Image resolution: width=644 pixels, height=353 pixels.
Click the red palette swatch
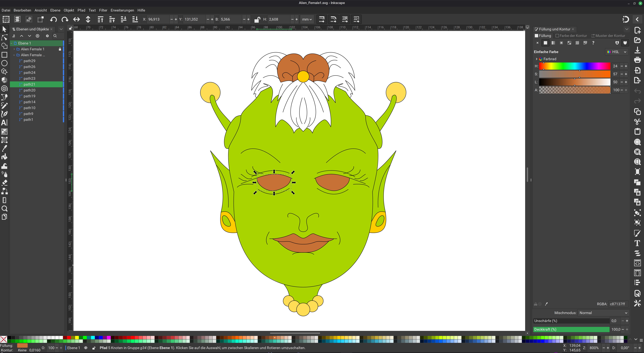[x=69, y=338]
